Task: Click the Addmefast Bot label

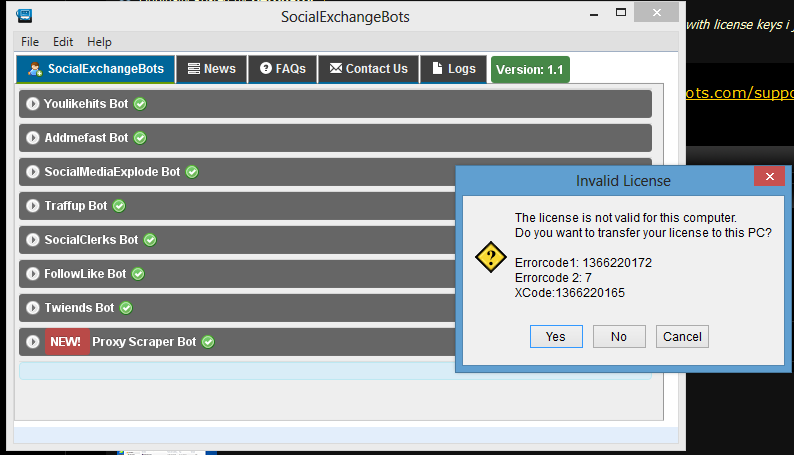Action: pyautogui.click(x=86, y=138)
